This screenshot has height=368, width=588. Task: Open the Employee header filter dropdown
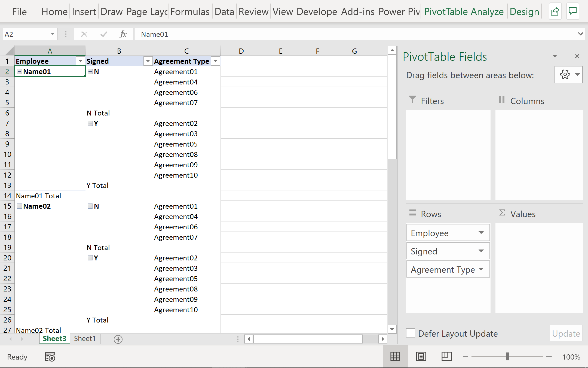80,61
